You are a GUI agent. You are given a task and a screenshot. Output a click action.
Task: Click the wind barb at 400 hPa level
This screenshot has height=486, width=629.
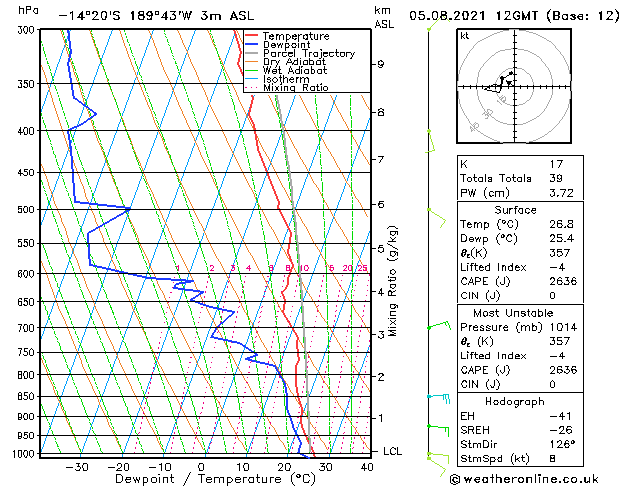(x=430, y=141)
